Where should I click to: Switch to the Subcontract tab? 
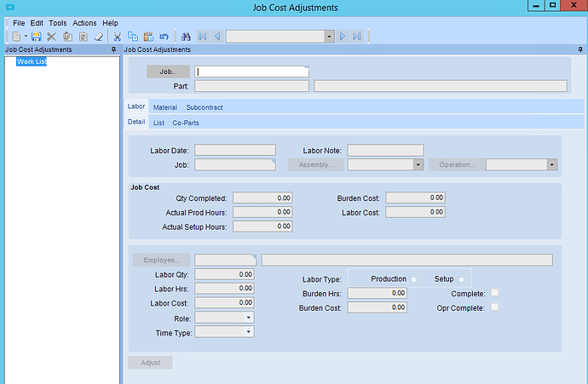click(205, 107)
